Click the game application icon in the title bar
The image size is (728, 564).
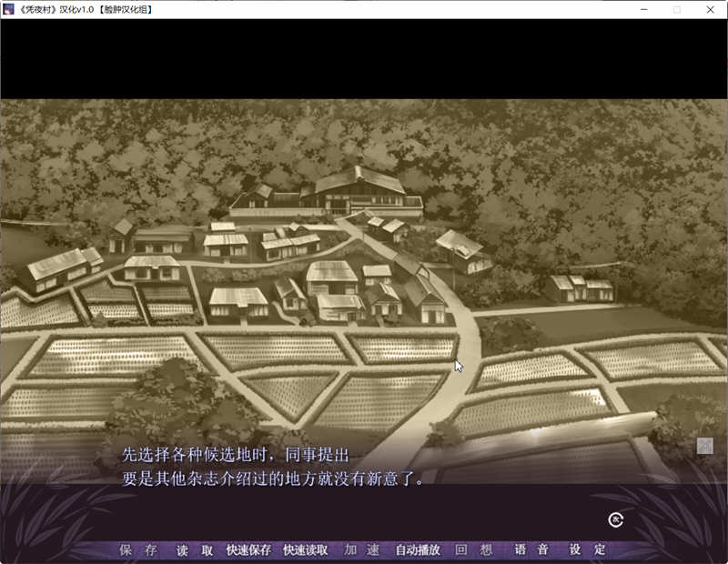coord(9,9)
